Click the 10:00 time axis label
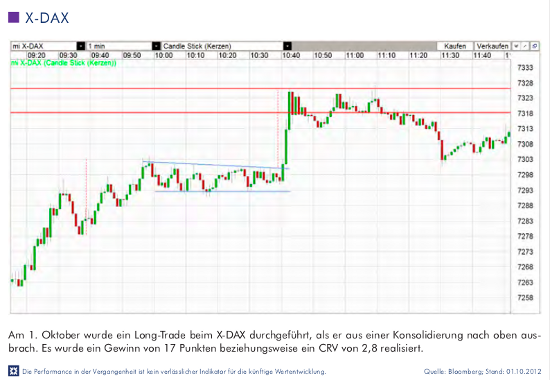The image size is (550, 380). [x=164, y=55]
